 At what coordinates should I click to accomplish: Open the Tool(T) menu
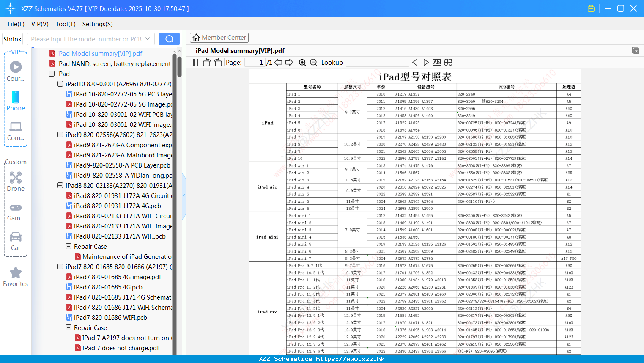tap(66, 24)
